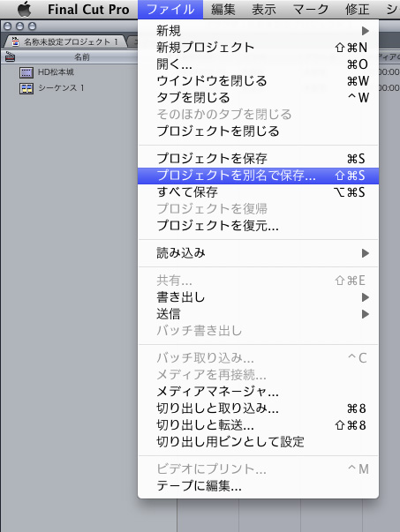Choose プロジェクトを別名で保存 menu entry
This screenshot has height=532, width=400.
click(258, 176)
